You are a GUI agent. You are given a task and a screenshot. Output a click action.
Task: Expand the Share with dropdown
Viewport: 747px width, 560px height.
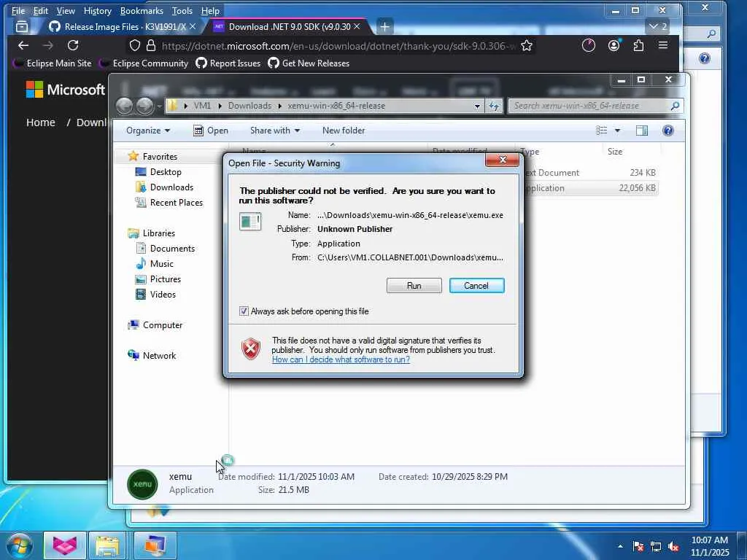pos(275,131)
